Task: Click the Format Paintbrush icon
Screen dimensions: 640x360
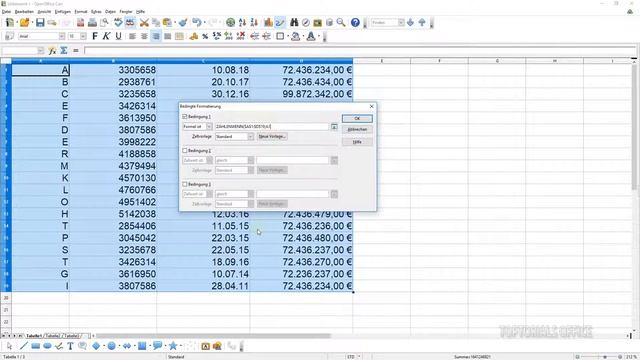Action: point(182,22)
